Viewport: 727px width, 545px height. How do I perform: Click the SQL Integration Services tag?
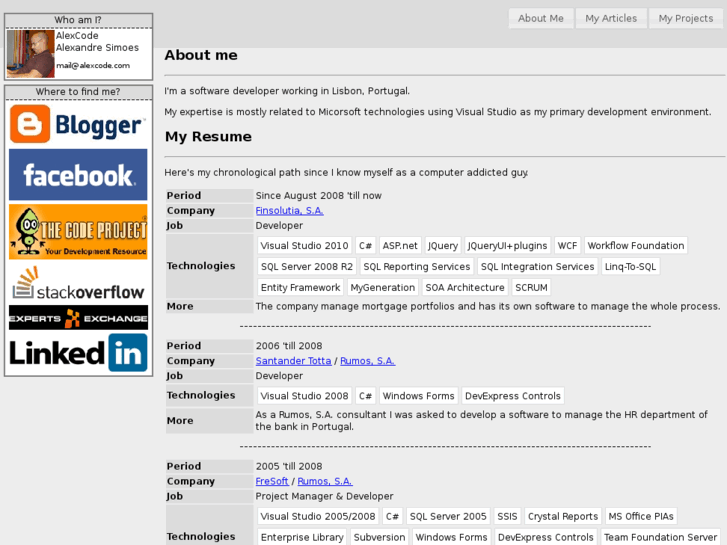point(537,267)
